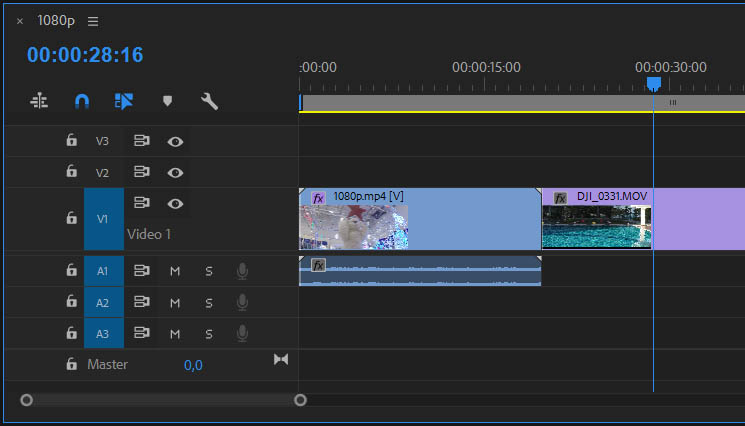Toggle Linked Selection icon
Image resolution: width=745 pixels, height=426 pixels.
click(124, 101)
